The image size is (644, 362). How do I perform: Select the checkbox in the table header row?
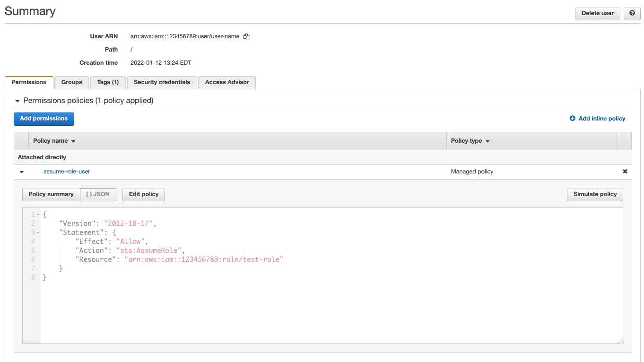click(x=21, y=140)
